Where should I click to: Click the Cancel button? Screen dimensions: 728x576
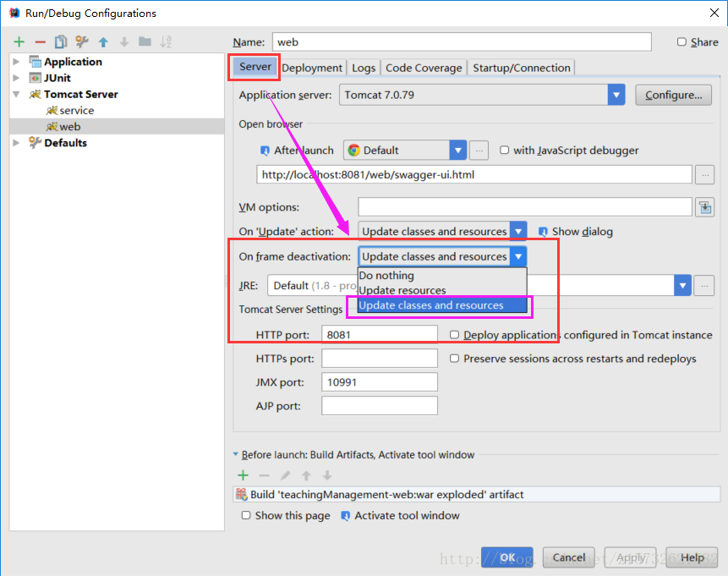(x=569, y=557)
